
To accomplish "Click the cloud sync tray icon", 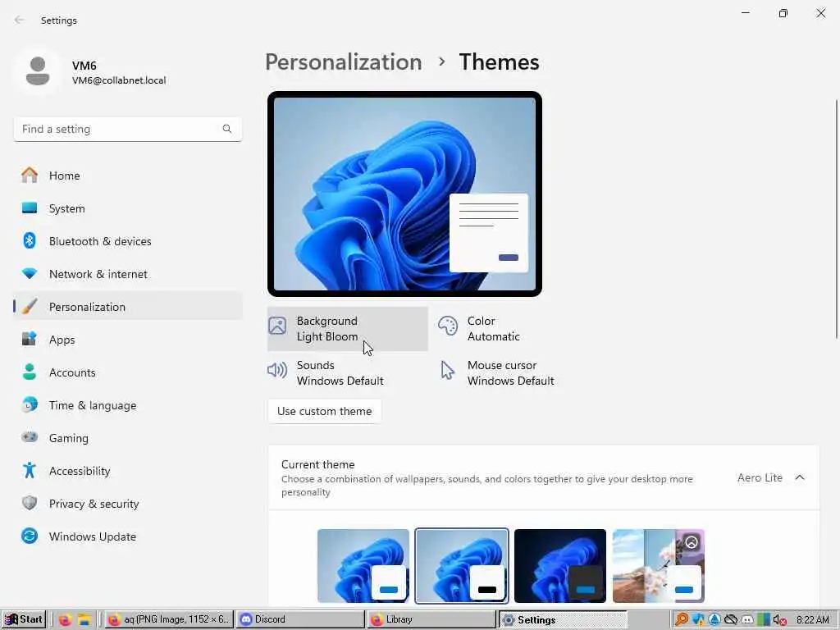I will tap(731, 620).
